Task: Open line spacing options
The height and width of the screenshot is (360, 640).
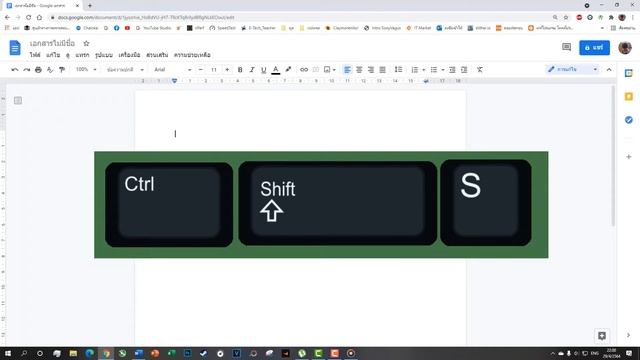Action: (398, 70)
